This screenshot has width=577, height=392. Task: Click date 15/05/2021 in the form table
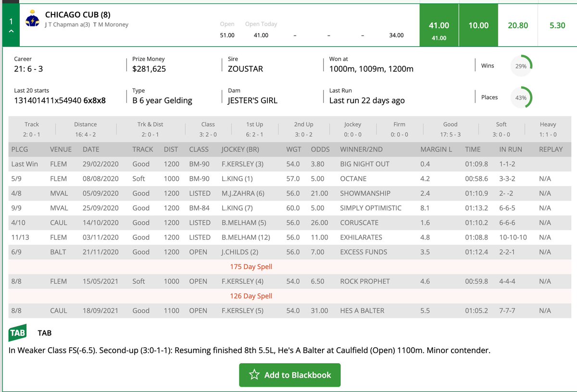coord(100,281)
